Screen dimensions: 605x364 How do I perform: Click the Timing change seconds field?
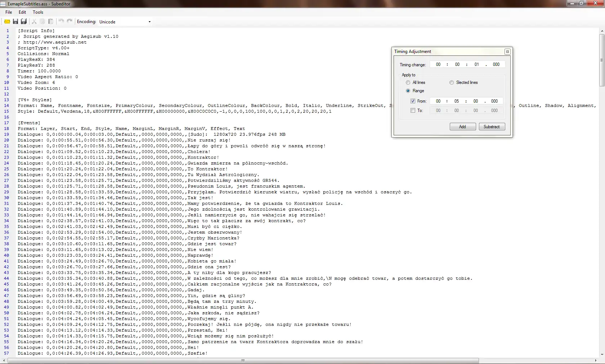point(477,64)
